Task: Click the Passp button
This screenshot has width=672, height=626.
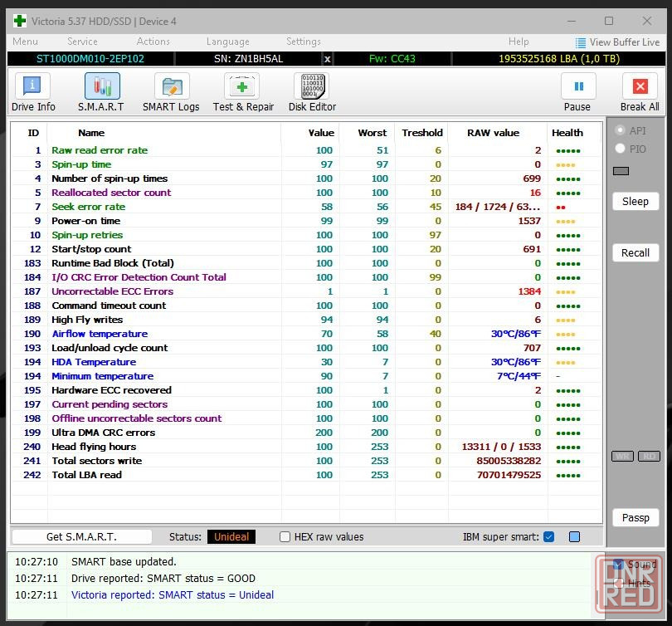Action: coord(635,517)
